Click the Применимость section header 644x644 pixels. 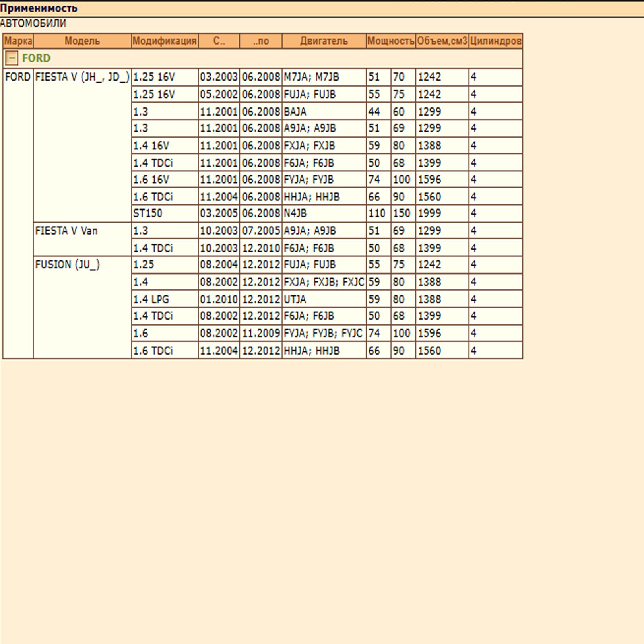tap(39, 8)
